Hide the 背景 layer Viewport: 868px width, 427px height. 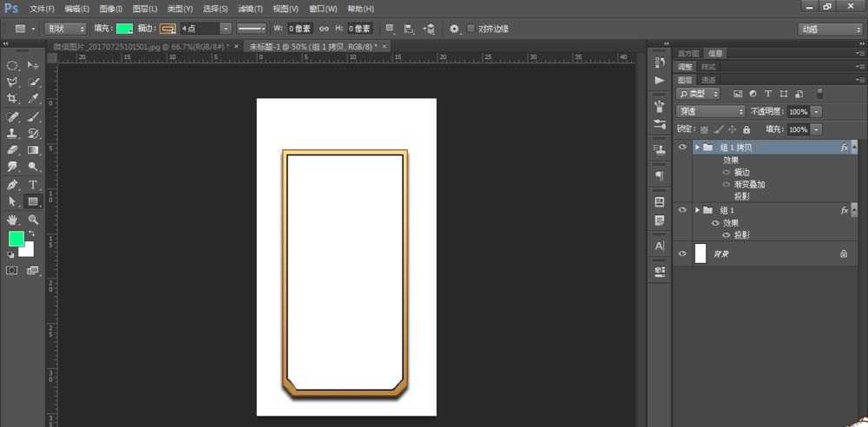682,253
